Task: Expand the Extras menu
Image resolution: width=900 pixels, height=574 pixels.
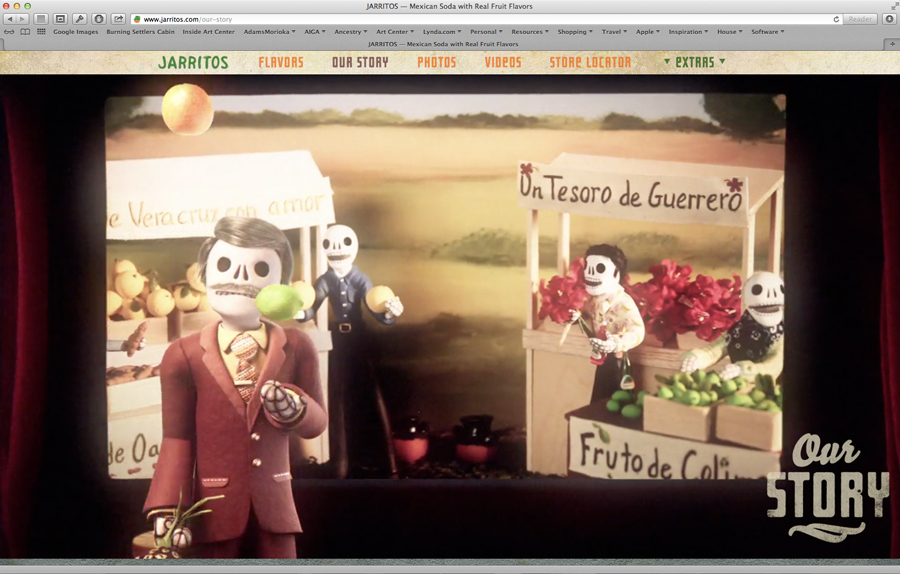Action: pos(695,62)
